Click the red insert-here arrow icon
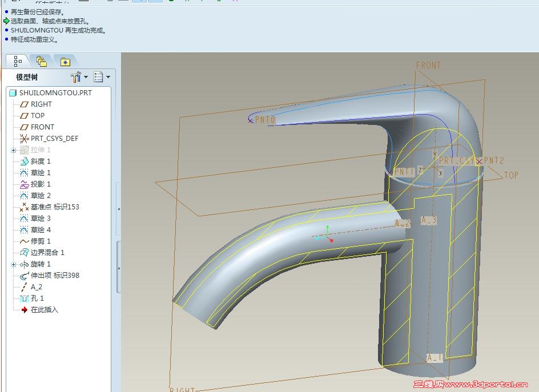This screenshot has width=539, height=392. tap(24, 309)
